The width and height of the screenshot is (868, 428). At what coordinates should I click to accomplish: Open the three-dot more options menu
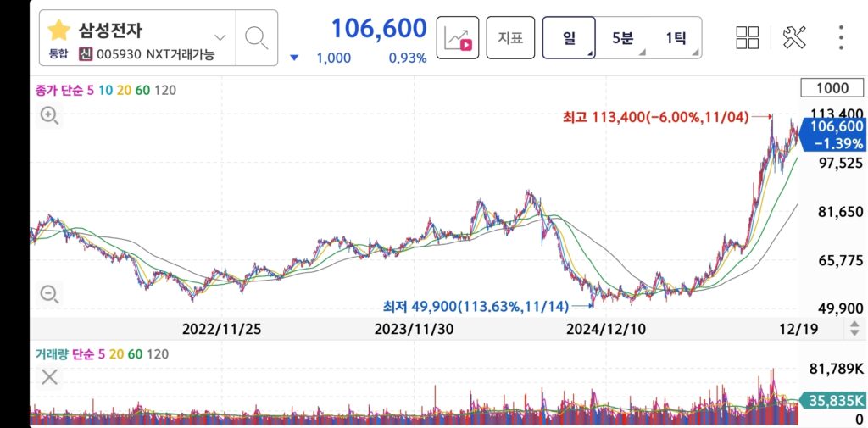tap(841, 37)
